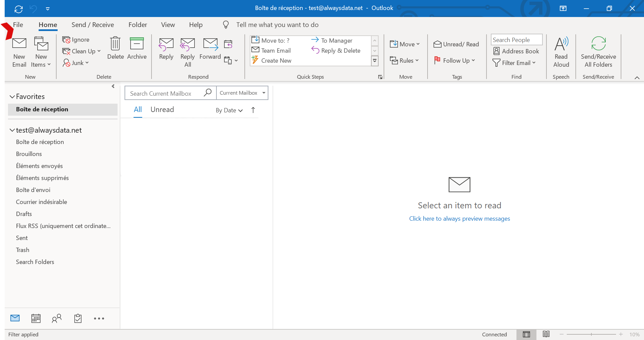Open the File tab

click(18, 25)
